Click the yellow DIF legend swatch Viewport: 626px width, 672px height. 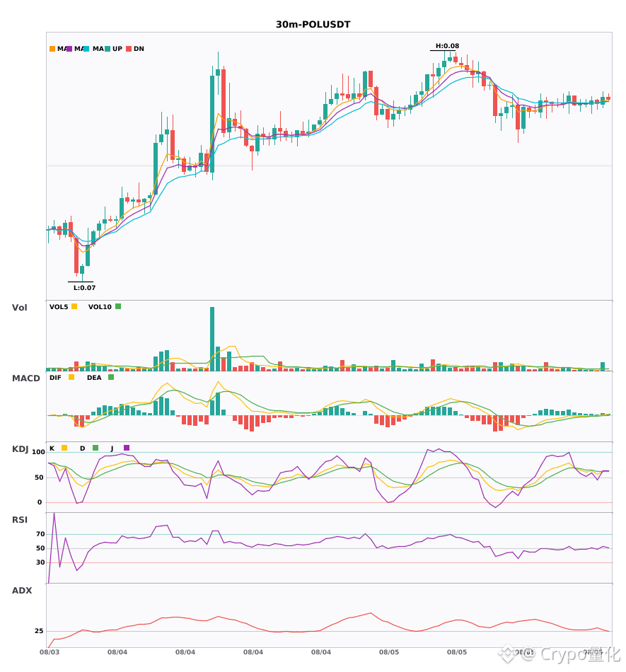(71, 377)
